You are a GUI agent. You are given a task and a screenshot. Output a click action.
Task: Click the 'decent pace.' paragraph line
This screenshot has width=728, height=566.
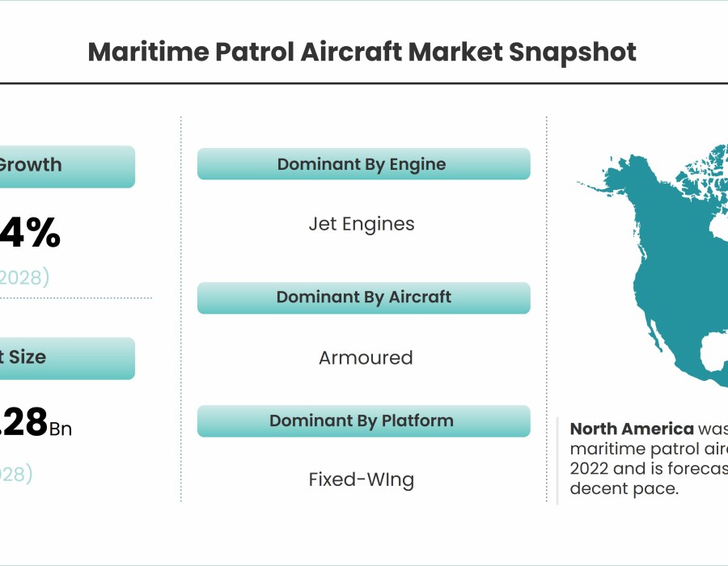pyautogui.click(x=623, y=488)
